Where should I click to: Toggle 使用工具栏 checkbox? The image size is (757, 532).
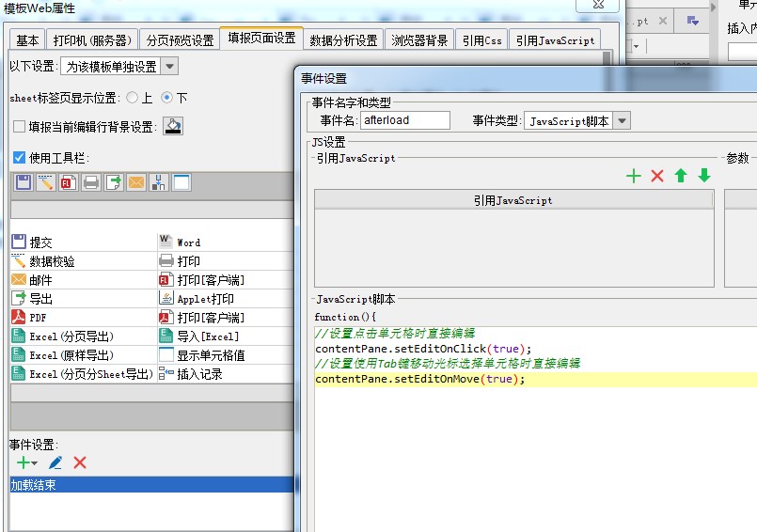point(19,157)
